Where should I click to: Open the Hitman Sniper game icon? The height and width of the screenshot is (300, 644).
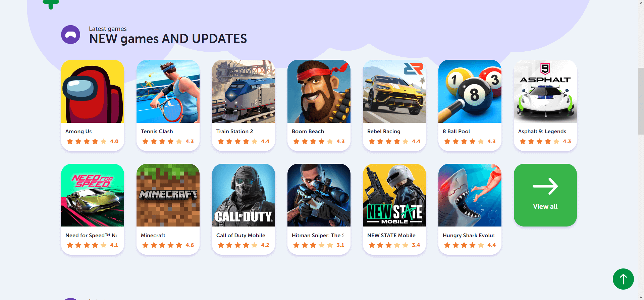coord(319,195)
